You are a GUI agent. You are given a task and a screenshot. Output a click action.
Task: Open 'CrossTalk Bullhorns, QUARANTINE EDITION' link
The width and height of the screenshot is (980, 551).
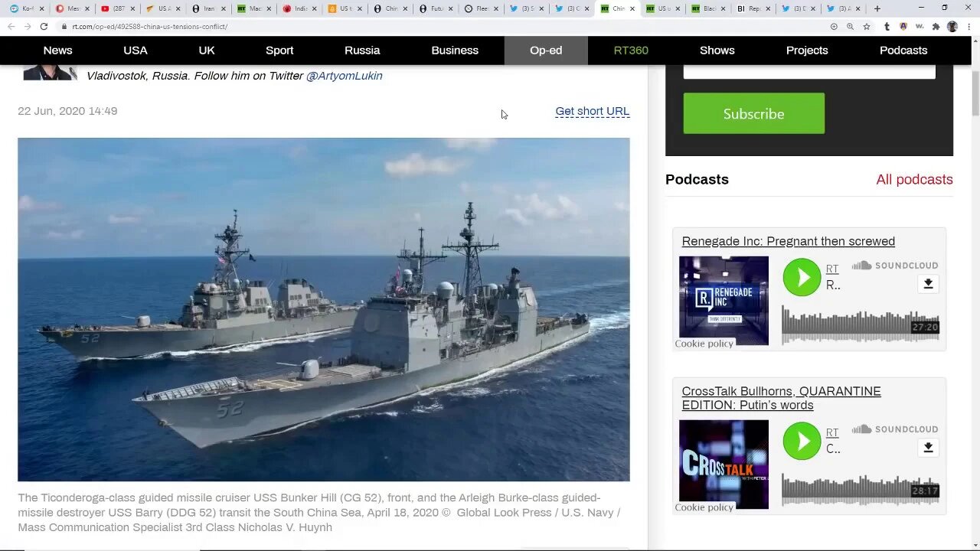pyautogui.click(x=782, y=398)
